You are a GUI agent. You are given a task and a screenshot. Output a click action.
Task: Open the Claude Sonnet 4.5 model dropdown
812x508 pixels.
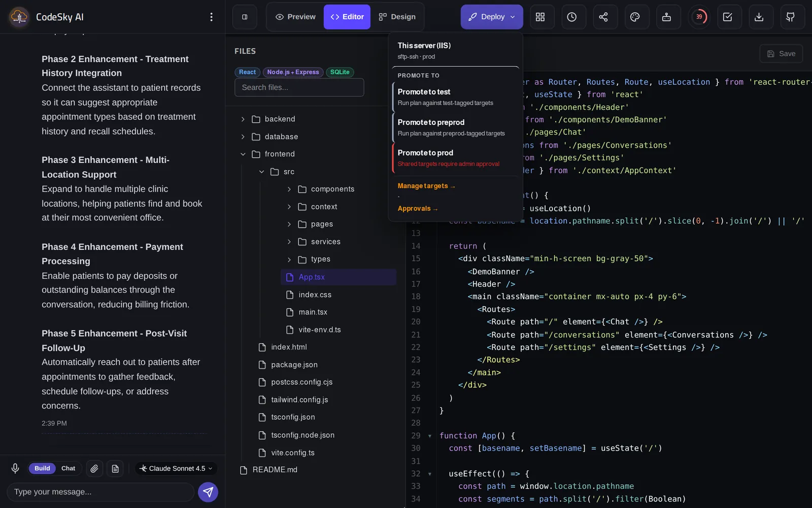pos(176,468)
